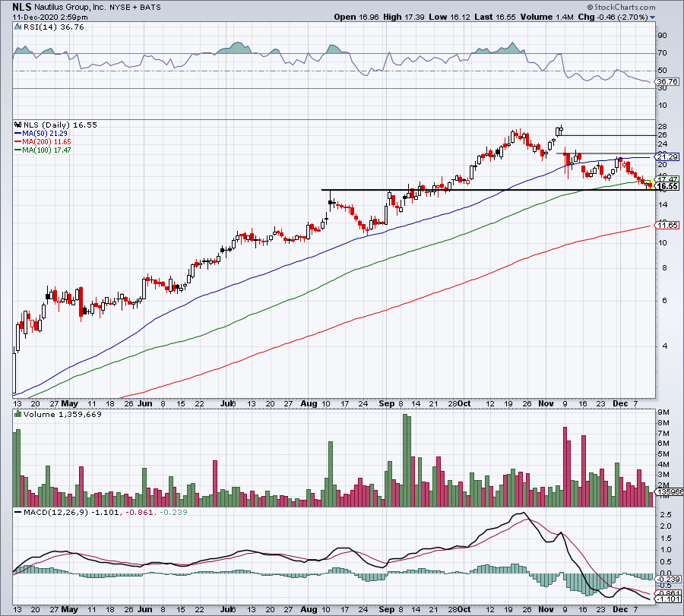Viewport: 684px width, 616px height.
Task: Click the Low 16.12 value
Action: [449, 17]
